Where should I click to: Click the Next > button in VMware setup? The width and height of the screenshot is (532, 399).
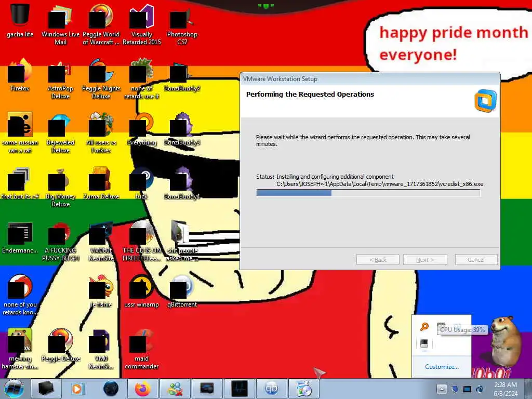425,260
